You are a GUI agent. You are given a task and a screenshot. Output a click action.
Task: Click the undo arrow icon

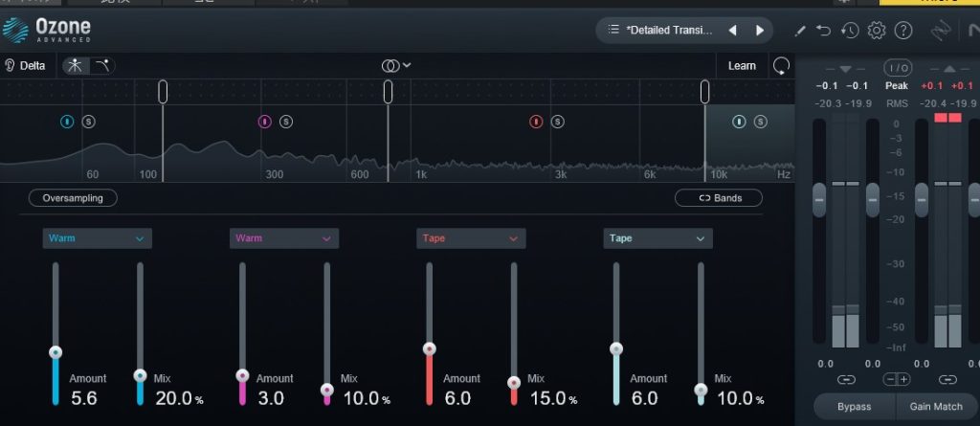tap(824, 31)
